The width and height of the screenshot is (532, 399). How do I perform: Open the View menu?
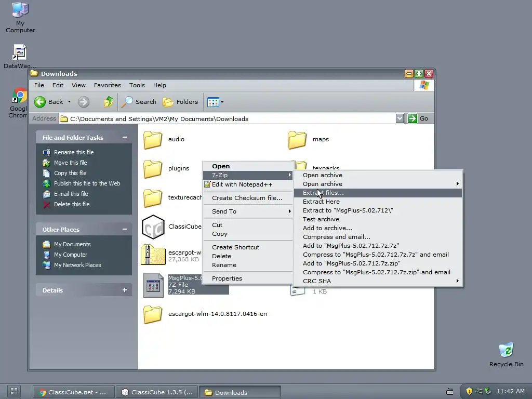pos(78,85)
